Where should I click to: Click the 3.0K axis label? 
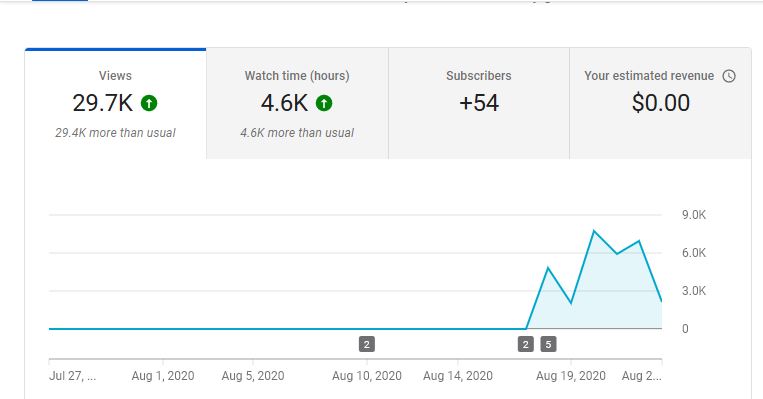point(694,291)
